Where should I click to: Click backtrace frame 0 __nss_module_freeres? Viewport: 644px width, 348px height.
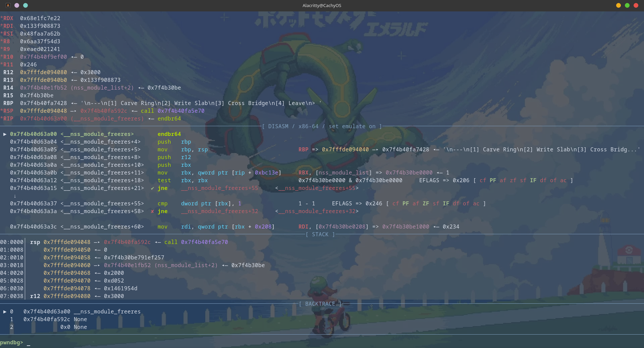pyautogui.click(x=107, y=311)
